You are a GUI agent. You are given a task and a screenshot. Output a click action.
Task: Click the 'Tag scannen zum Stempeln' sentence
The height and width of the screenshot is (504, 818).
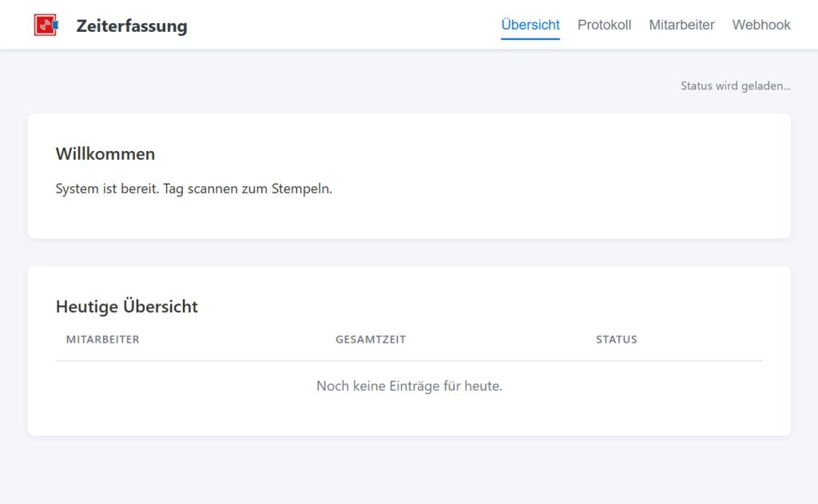tap(248, 189)
